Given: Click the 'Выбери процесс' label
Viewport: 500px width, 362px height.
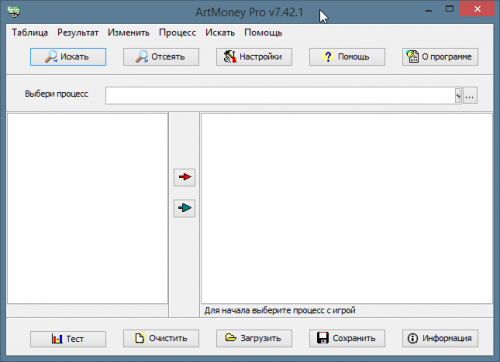Looking at the screenshot, I should point(56,94).
